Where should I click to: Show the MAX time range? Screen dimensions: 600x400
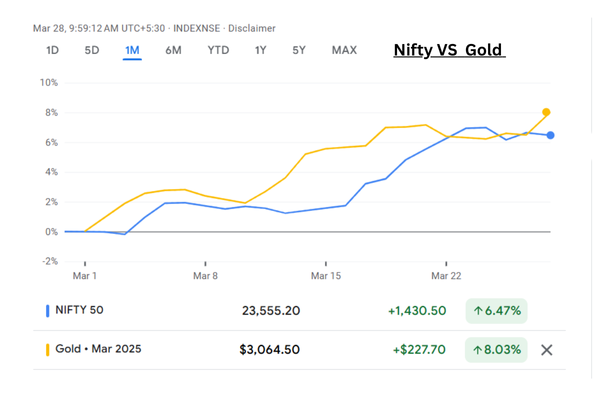(344, 50)
